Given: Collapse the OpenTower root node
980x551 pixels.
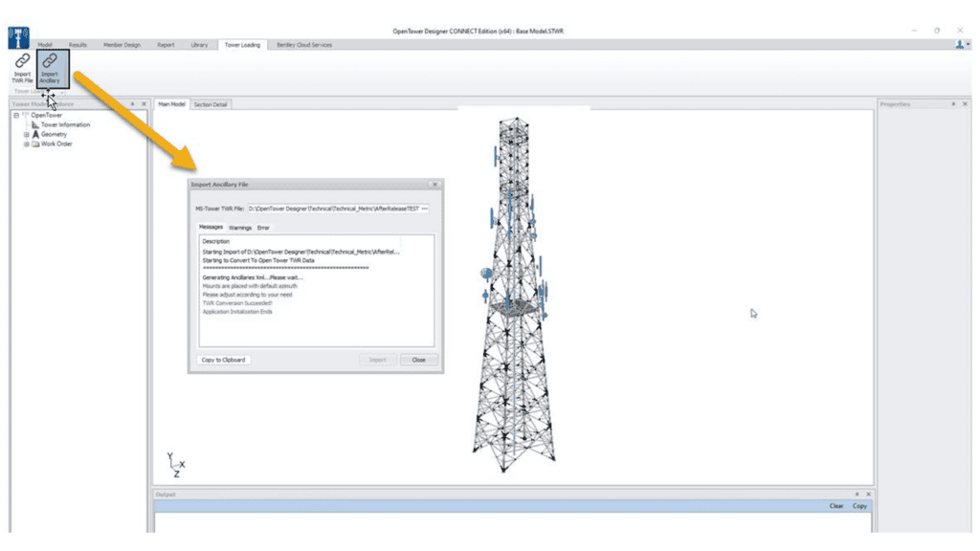Looking at the screenshot, I should point(16,115).
